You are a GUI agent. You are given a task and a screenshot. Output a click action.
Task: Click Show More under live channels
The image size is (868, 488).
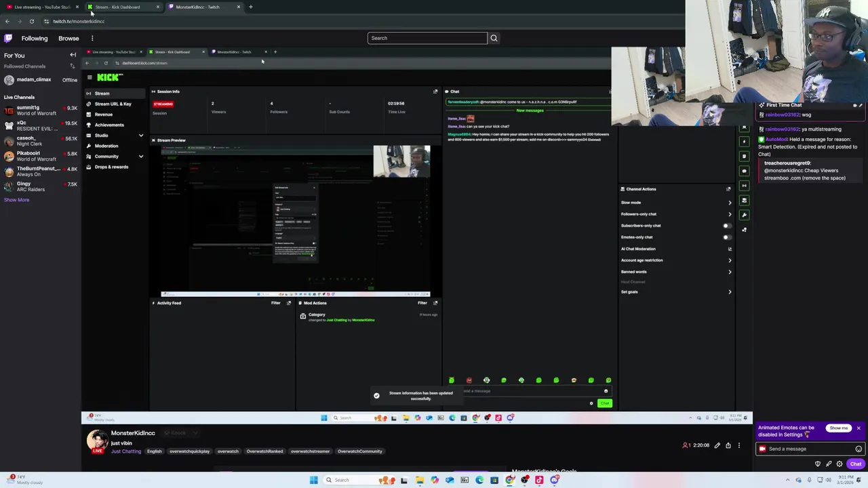[x=16, y=200]
